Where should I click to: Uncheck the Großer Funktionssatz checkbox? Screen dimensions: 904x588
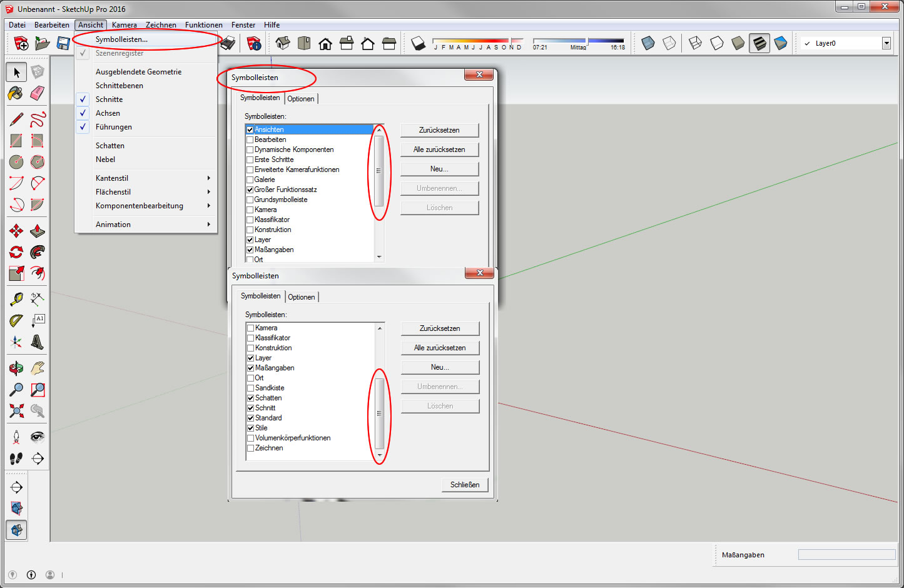[250, 190]
